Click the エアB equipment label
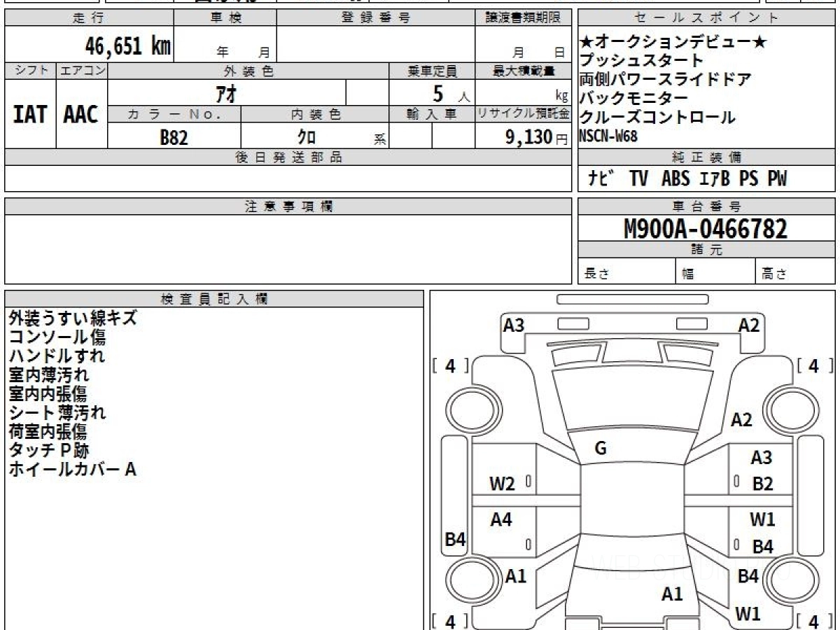840x630 pixels. (x=715, y=179)
